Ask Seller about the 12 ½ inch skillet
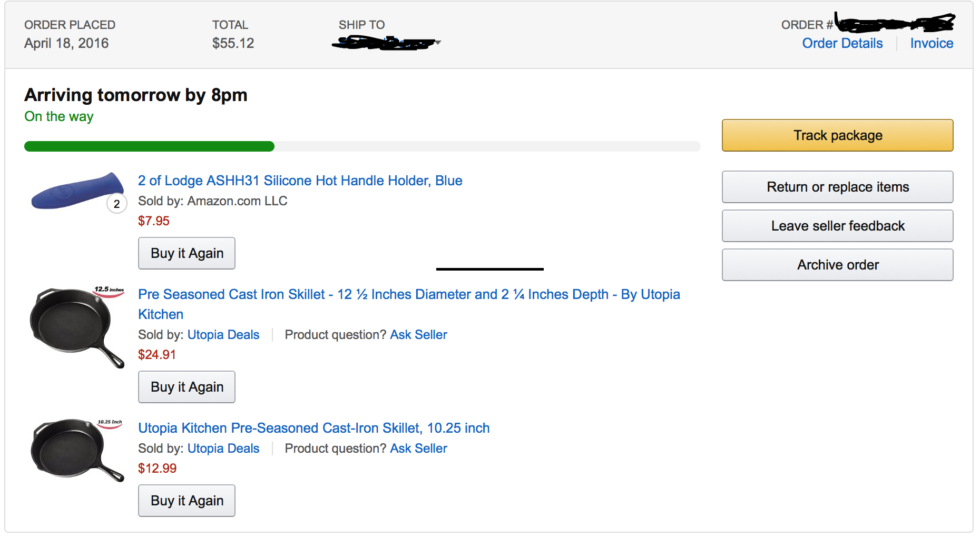The height and width of the screenshot is (538, 980). point(418,335)
